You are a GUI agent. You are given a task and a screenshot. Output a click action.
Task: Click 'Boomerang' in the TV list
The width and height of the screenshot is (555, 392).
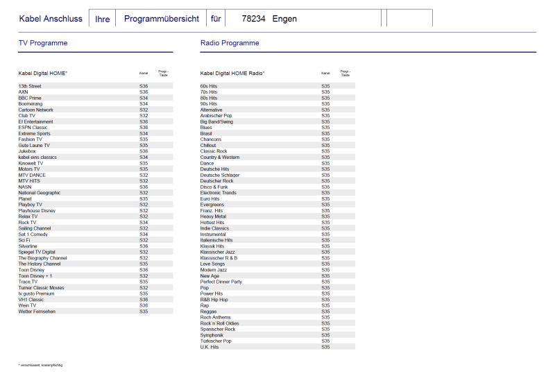(96, 104)
